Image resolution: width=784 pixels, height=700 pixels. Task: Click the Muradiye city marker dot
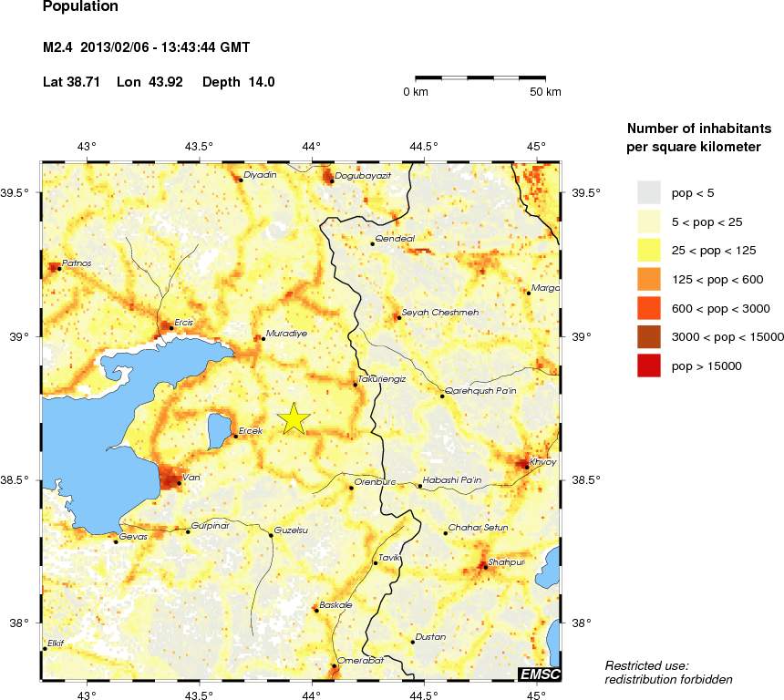[x=263, y=338]
